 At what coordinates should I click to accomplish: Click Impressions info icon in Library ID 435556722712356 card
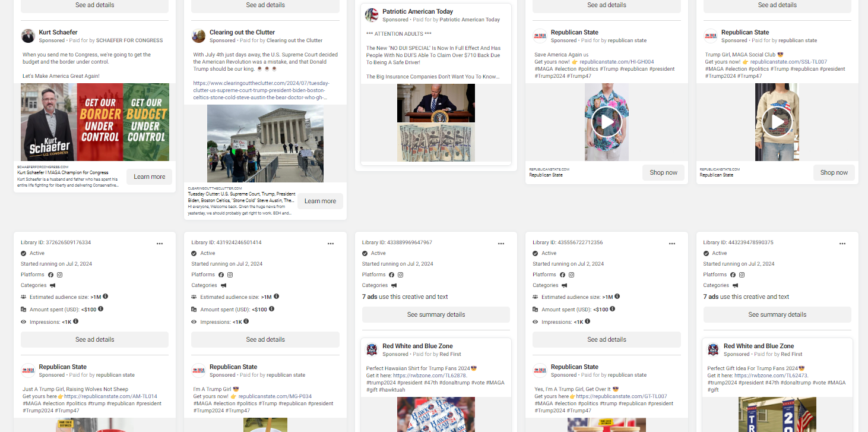587,321
